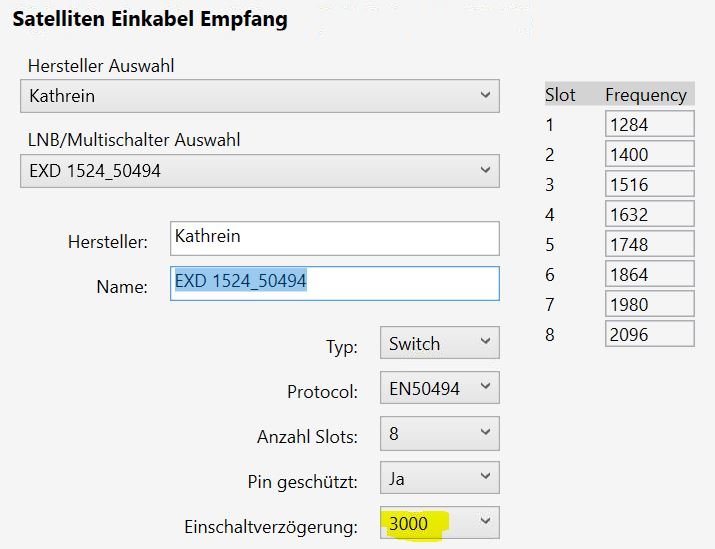Open the Einschaltverzögerung dropdown showing 3000
The width and height of the screenshot is (715, 549).
(439, 523)
